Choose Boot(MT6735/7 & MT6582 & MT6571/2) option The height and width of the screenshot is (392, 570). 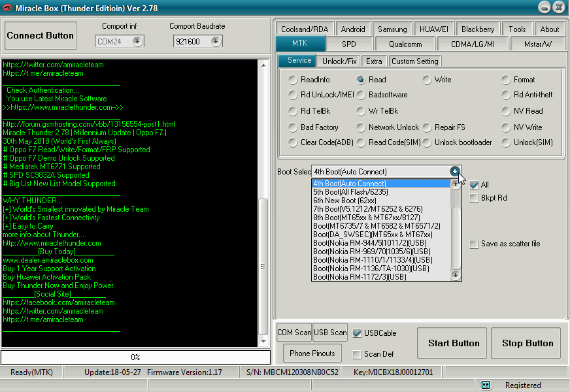[381, 226]
